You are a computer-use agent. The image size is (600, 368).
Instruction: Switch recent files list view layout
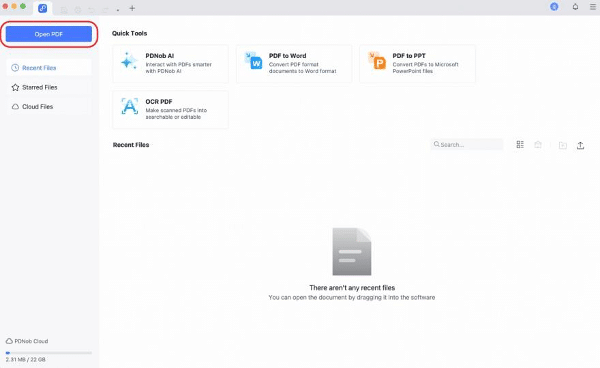(520, 144)
